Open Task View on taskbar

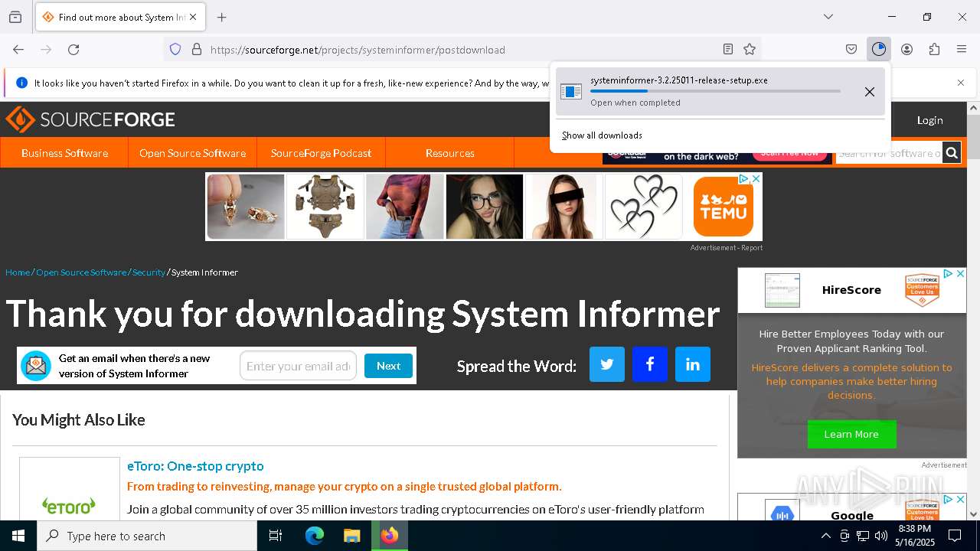point(276,536)
